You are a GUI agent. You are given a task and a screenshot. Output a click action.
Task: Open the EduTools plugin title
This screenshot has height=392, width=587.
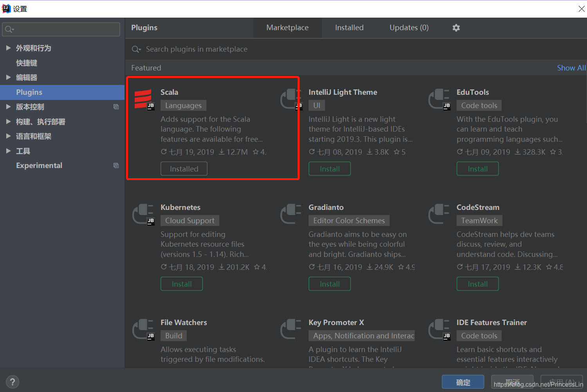click(x=473, y=92)
